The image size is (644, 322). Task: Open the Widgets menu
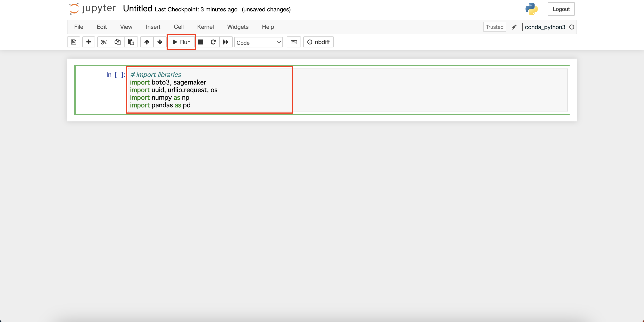click(238, 27)
